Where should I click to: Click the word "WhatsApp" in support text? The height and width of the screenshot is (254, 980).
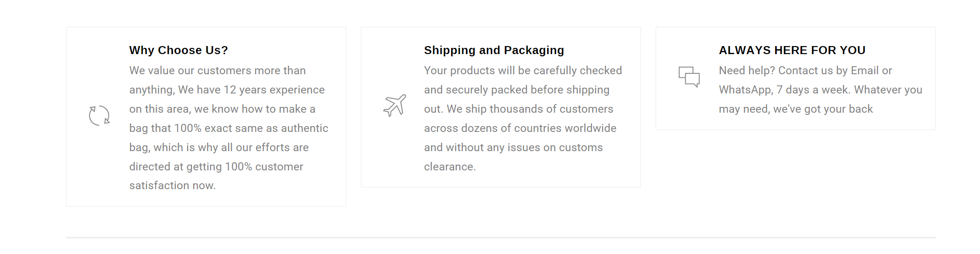pyautogui.click(x=745, y=90)
